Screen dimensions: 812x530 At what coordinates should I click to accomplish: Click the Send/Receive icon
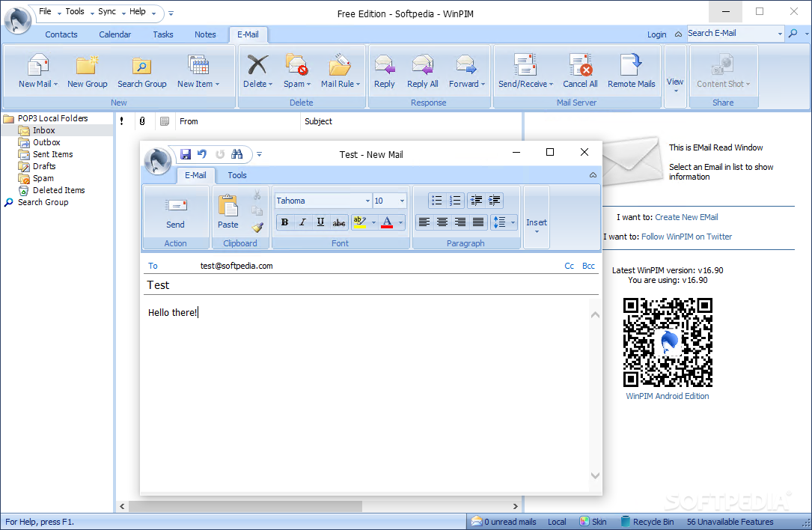[x=525, y=65]
